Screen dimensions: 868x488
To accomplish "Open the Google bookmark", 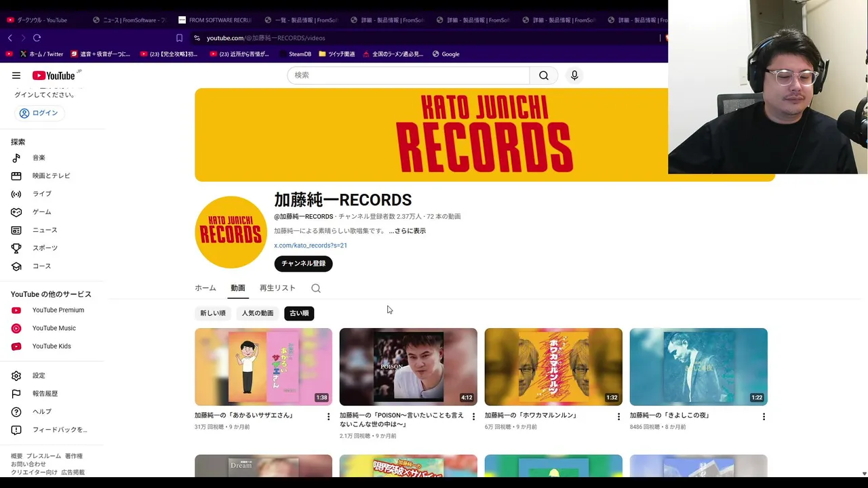I will pyautogui.click(x=446, y=54).
